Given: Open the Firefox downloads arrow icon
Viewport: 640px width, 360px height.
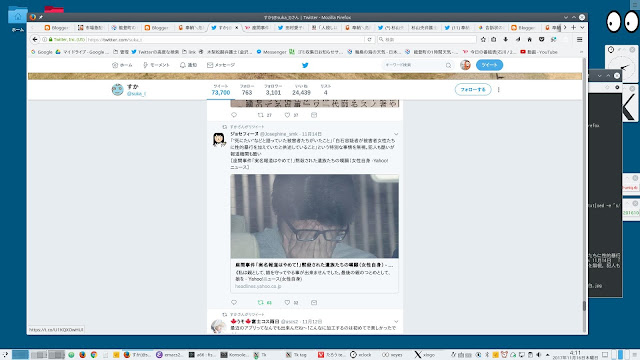Looking at the screenshot, I should (x=506, y=40).
